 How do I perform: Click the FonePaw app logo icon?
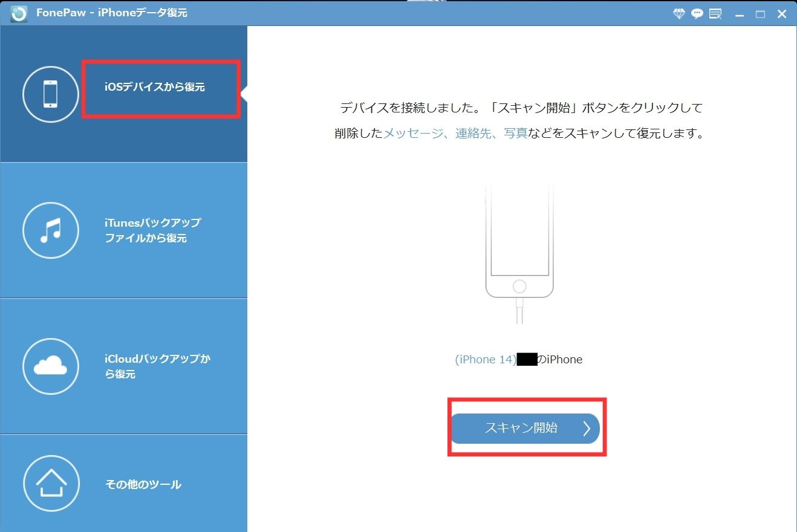pyautogui.click(x=19, y=13)
